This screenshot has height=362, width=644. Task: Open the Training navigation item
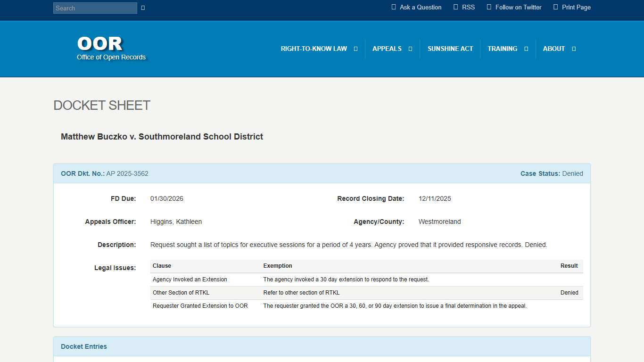(502, 49)
